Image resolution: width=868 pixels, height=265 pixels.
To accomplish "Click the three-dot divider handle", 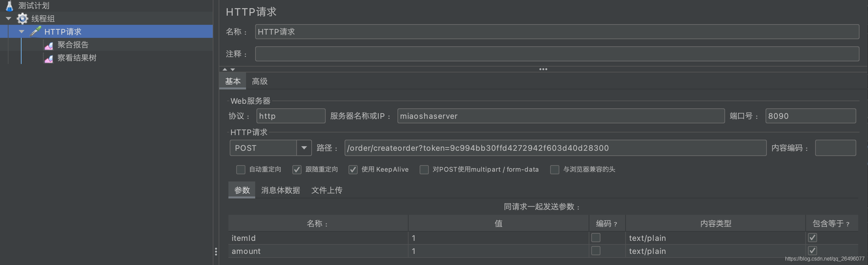I will click(x=543, y=69).
